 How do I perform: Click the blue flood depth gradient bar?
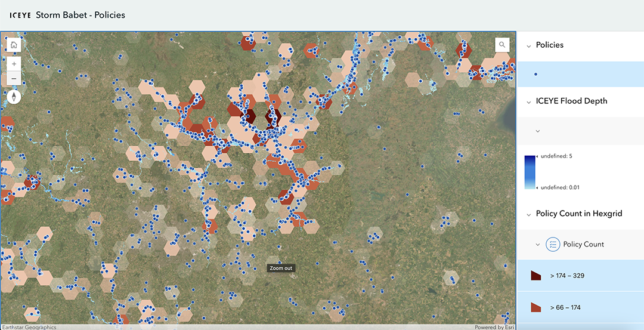click(x=530, y=172)
